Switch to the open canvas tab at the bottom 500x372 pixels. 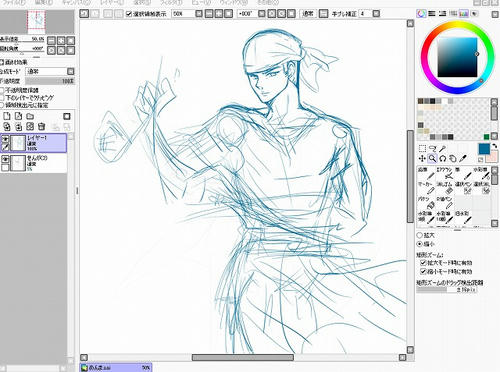(116, 367)
